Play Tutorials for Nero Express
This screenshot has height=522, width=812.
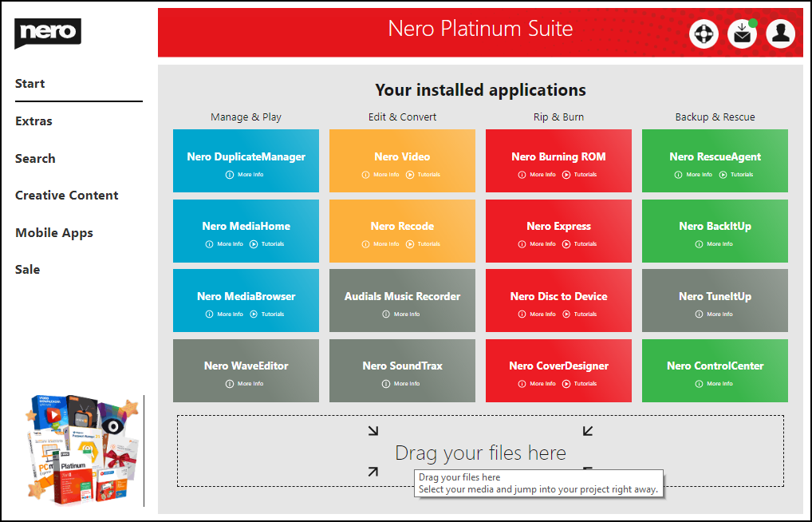pyautogui.click(x=579, y=244)
